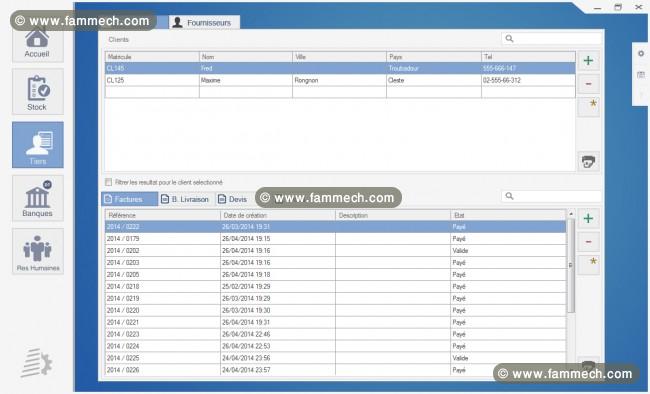Select facture 2014 / 0179
The image size is (650, 394).
click(x=335, y=239)
